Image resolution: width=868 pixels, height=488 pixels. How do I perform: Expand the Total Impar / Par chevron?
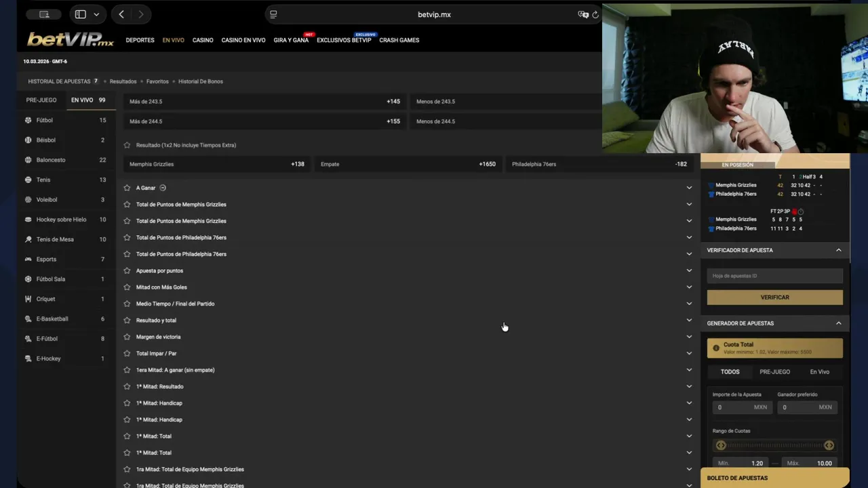(x=689, y=353)
